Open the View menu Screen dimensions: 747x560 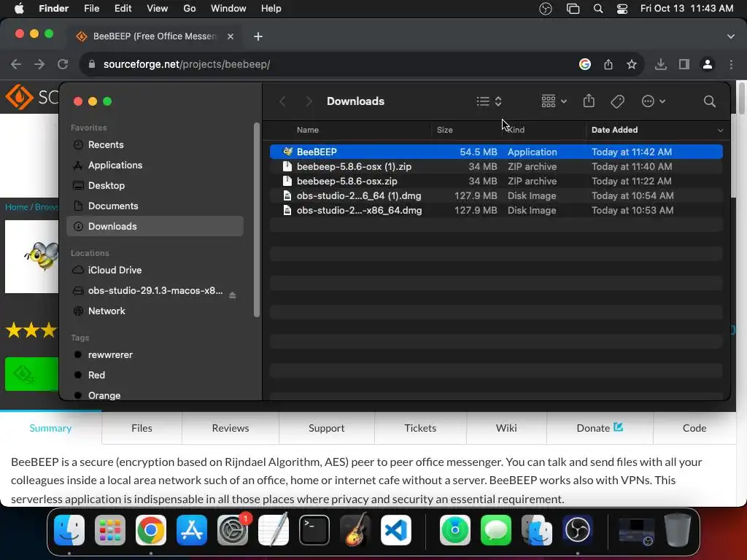pos(158,9)
